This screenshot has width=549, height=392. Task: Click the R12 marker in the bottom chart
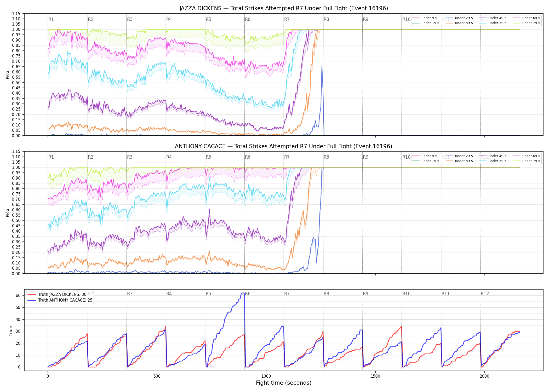485,294
